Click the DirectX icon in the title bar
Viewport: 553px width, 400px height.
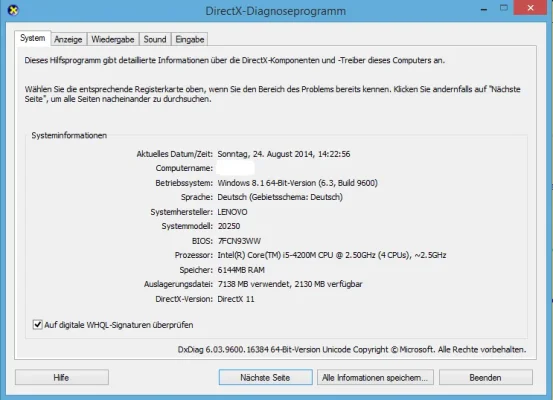coord(13,10)
